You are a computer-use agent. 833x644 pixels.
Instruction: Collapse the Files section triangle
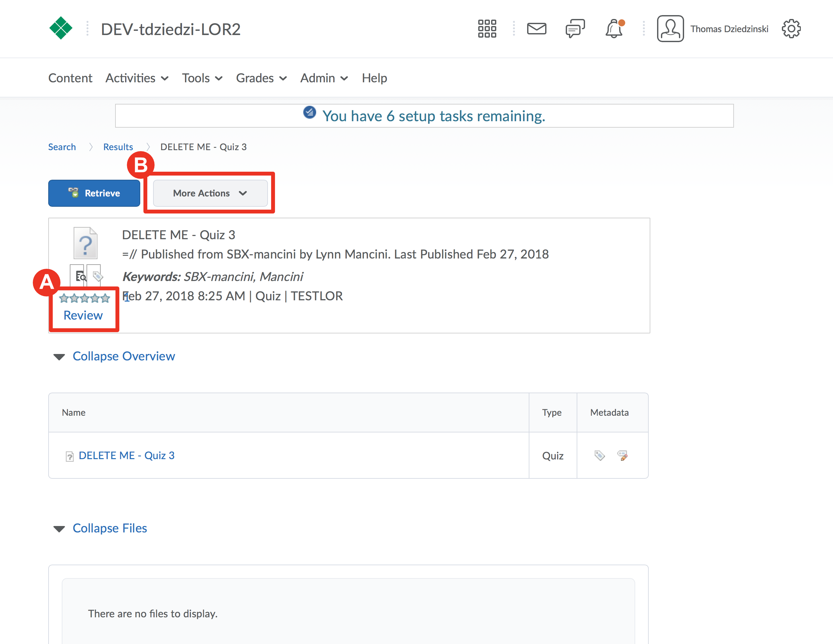(59, 529)
